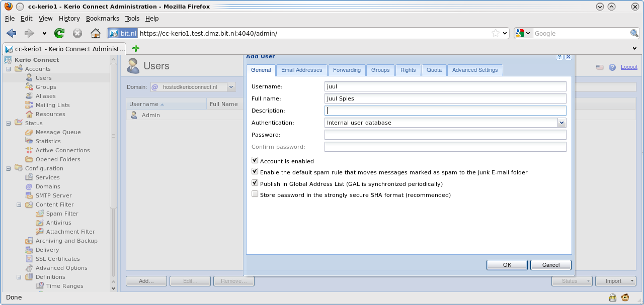Collapse the Definitions tree node
644x305 pixels.
click(19, 277)
